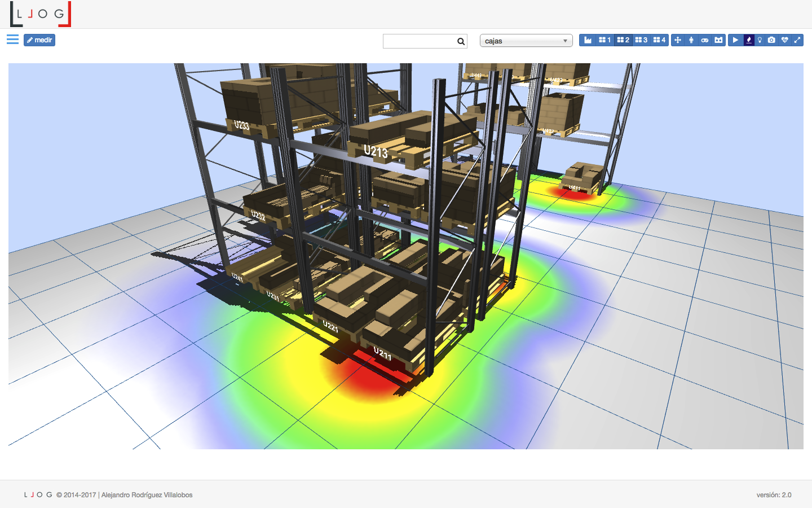The image size is (812, 508).
Task: Select the move/pan arrows tool
Action: [678, 40]
